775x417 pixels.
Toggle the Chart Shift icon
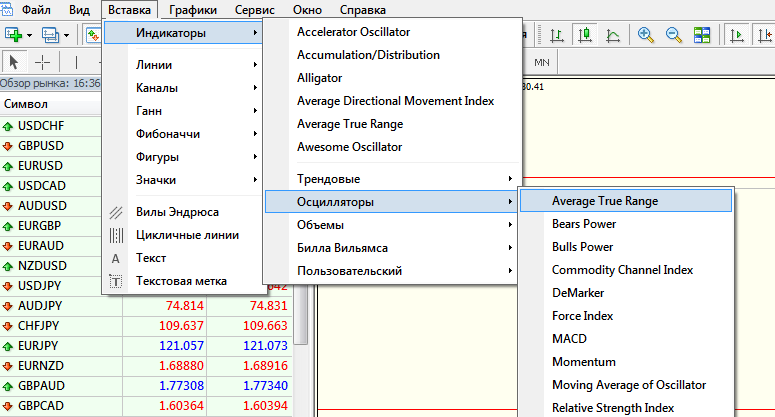764,35
